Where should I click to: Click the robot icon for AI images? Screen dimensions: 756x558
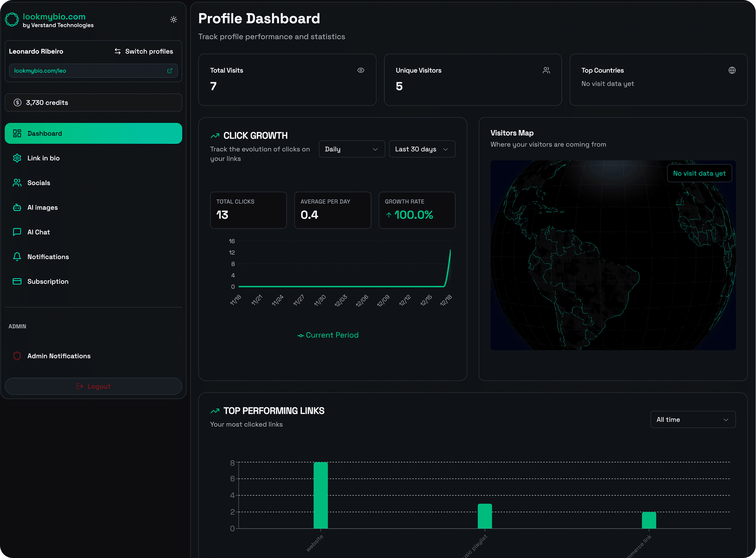tap(17, 208)
